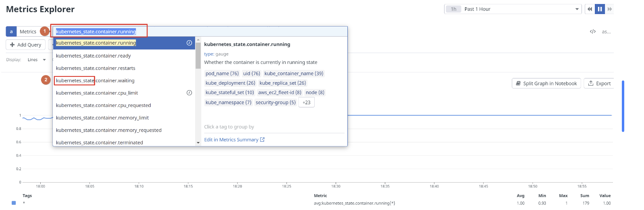The width and height of the screenshot is (644, 210).
Task: Select kubernetes_state.container.restarts from the list
Action: coord(124,68)
